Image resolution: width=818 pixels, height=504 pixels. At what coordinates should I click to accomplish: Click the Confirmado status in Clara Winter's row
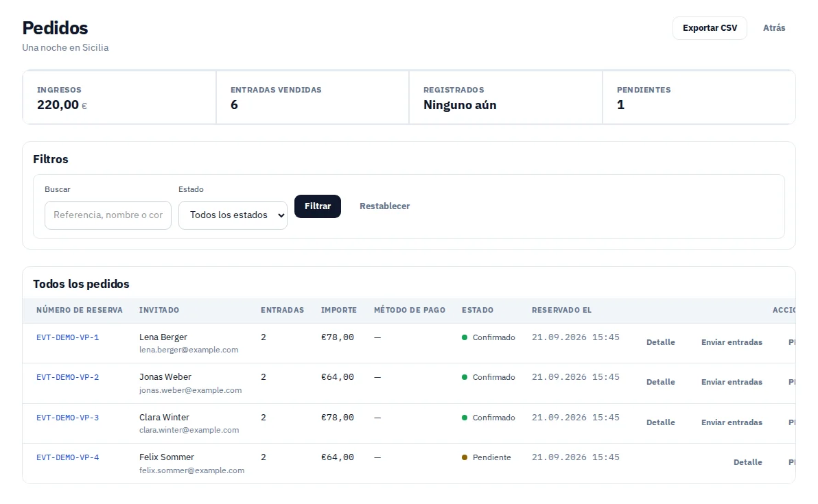point(489,418)
